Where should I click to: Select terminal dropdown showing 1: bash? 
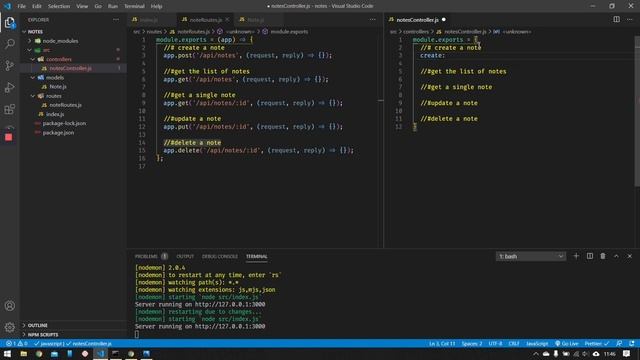pos(531,256)
